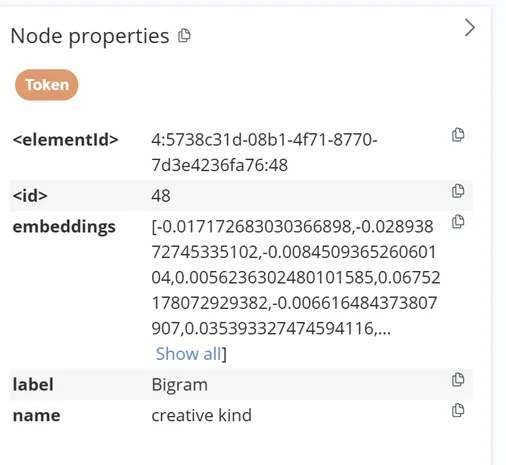This screenshot has width=506, height=465.
Task: Select the id property key
Action: pos(30,196)
